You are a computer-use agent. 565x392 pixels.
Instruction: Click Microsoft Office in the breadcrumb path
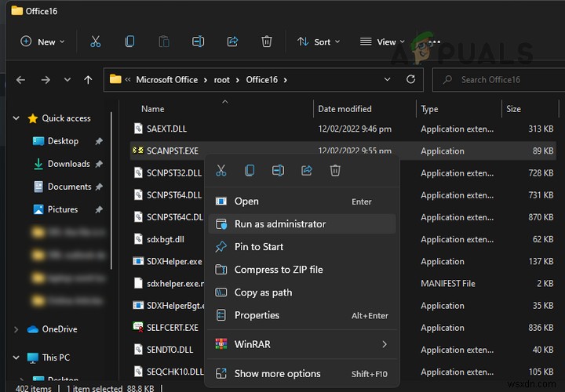coord(167,79)
